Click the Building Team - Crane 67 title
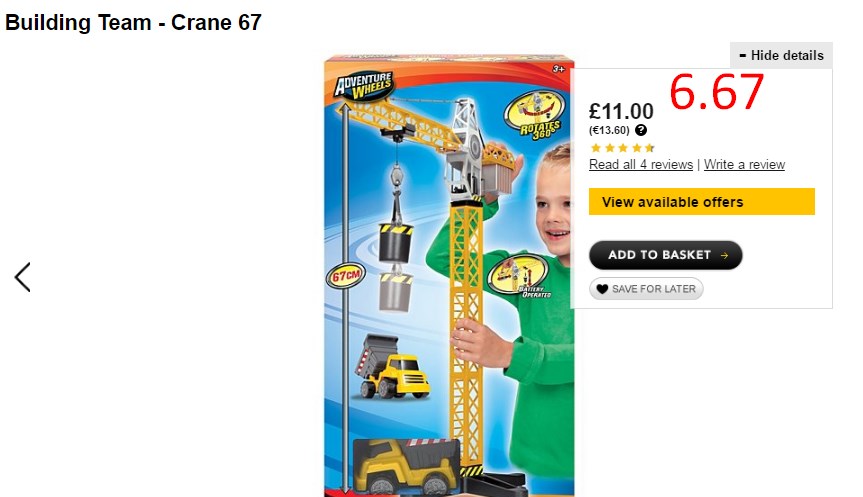Viewport: 863px width, 497px height. pyautogui.click(x=133, y=23)
